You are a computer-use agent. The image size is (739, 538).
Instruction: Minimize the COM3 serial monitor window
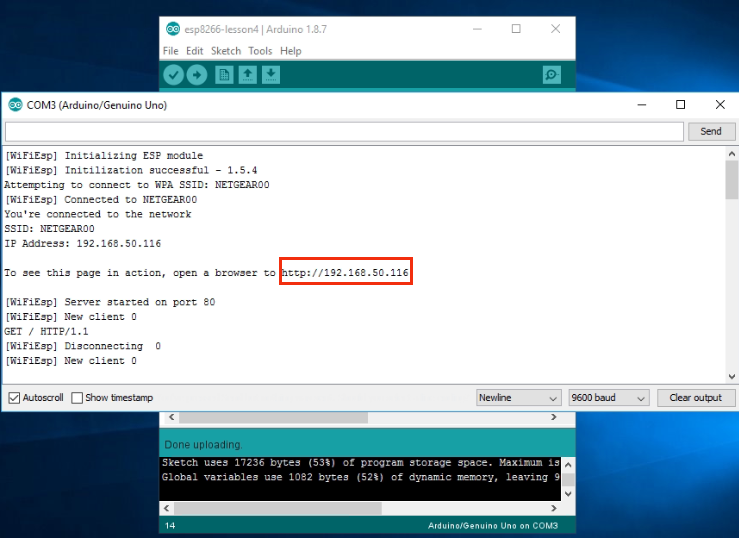(642, 105)
